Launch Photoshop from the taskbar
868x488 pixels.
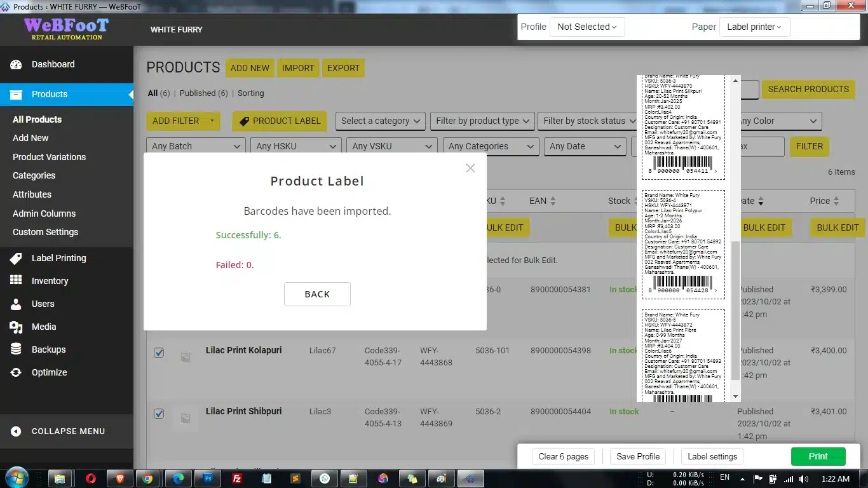208,478
